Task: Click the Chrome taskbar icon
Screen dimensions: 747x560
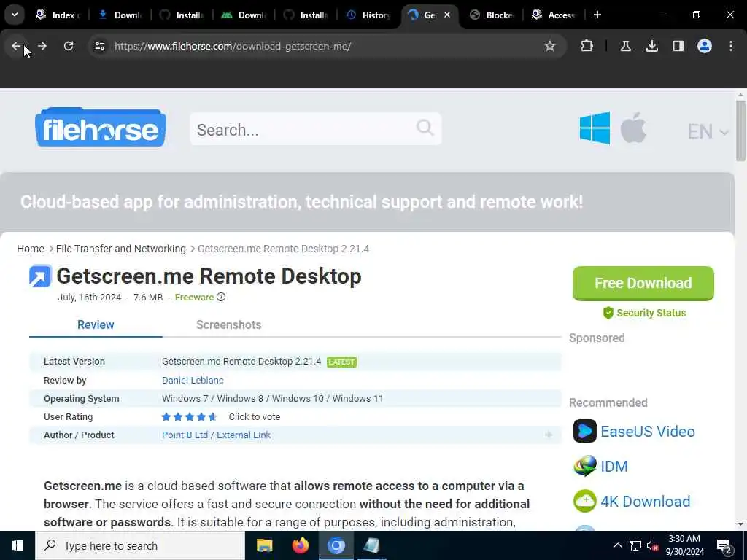Action: coord(336,545)
